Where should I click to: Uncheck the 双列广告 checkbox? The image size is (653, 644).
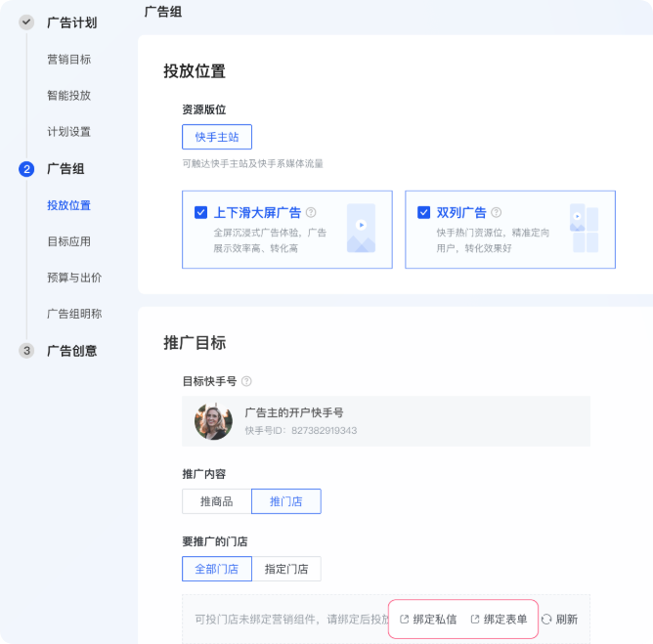tap(423, 213)
